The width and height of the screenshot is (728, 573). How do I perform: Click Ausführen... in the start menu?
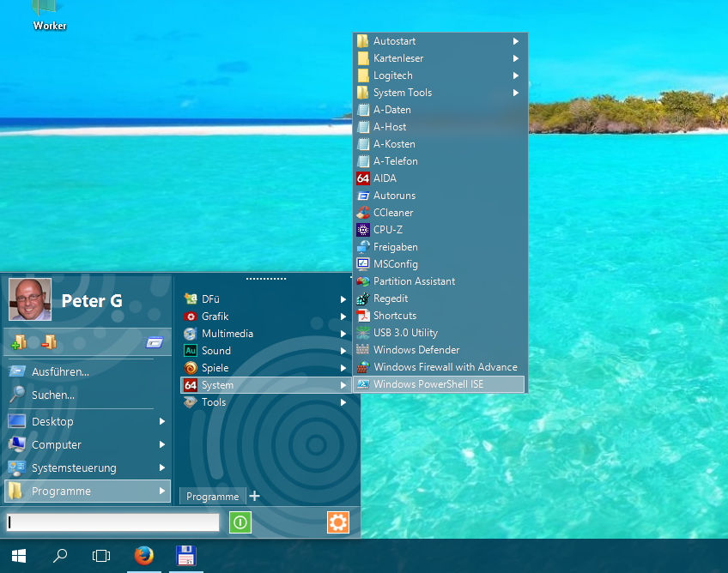click(x=88, y=371)
